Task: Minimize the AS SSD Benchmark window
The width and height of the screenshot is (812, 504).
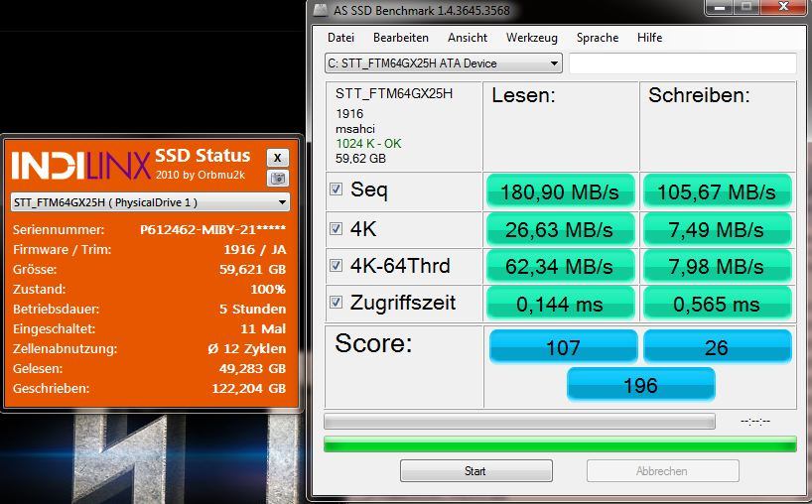Action: (x=719, y=7)
